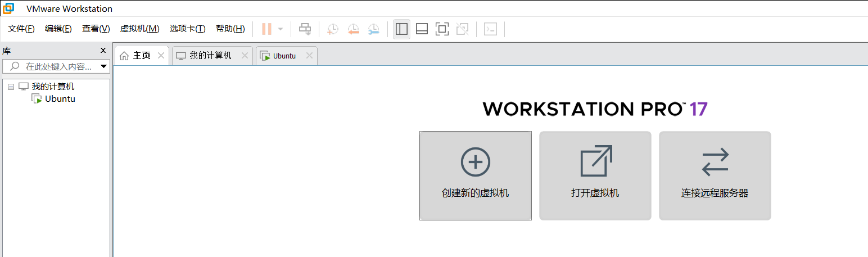Collapse the 我的计算机 tree node
This screenshot has width=868, height=257.
click(x=11, y=87)
